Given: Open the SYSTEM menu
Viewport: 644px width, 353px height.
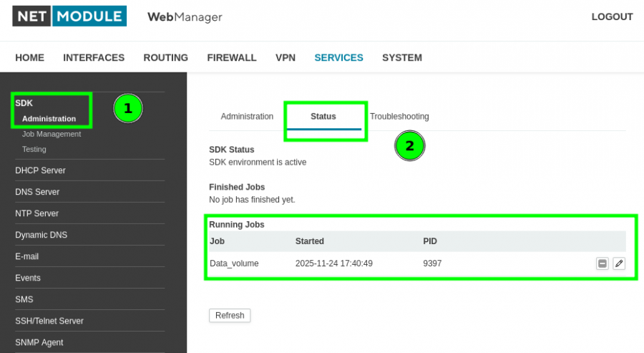Looking at the screenshot, I should (x=401, y=58).
